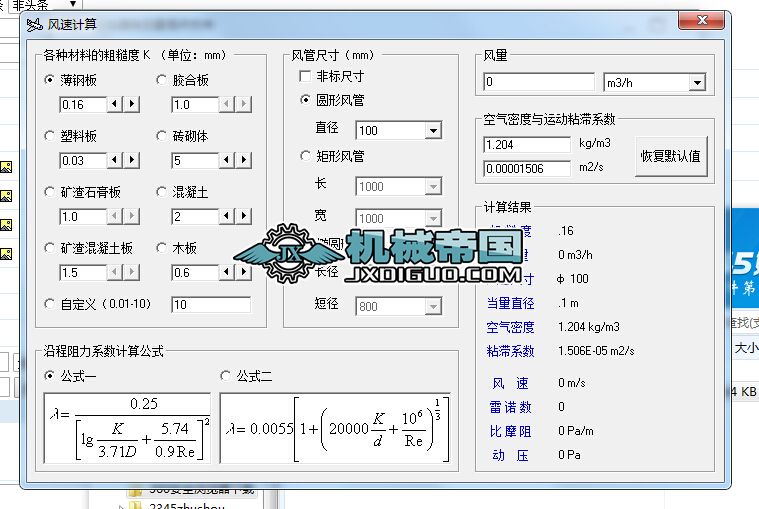The height and width of the screenshot is (509, 759).
Task: Select the 圆形风管 radio button
Action: click(x=305, y=100)
